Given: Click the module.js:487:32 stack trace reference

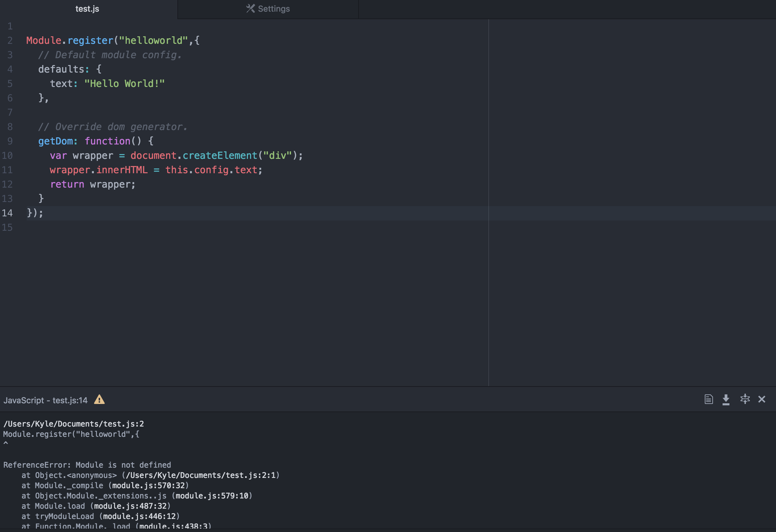Looking at the screenshot, I should point(130,506).
